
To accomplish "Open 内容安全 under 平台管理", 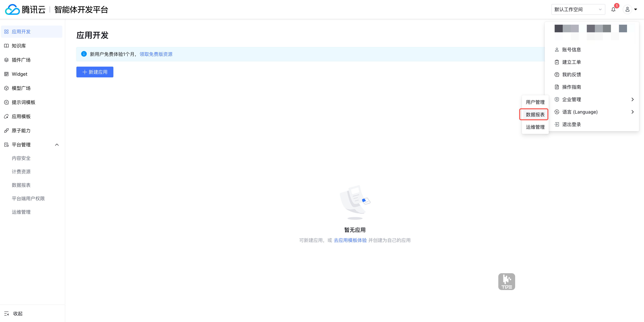I will [x=21, y=158].
